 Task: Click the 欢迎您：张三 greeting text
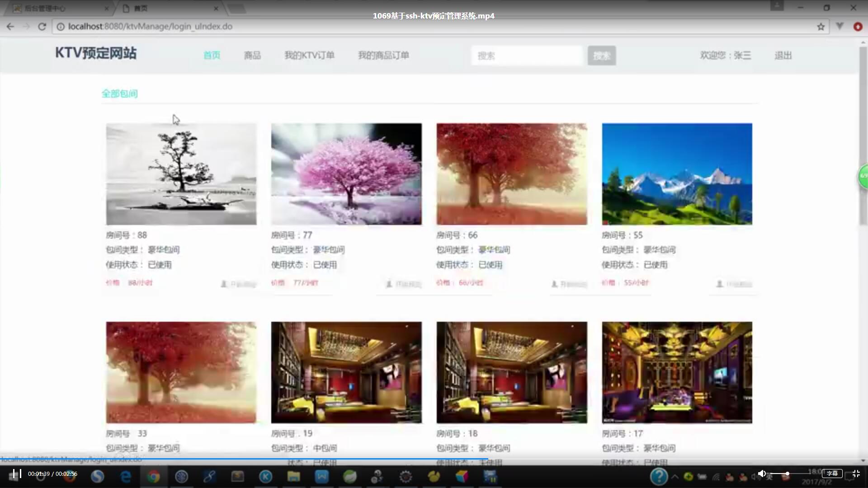(x=726, y=55)
